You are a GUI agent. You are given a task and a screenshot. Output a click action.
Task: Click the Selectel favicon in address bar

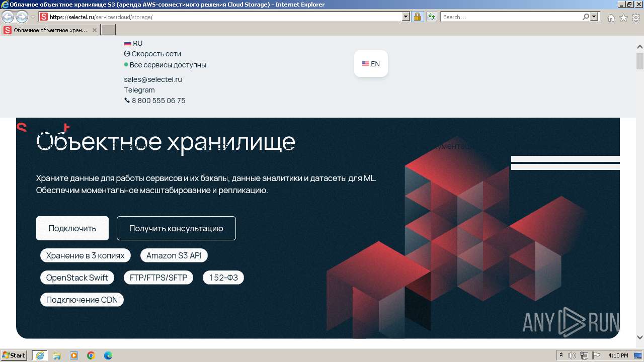[44, 17]
